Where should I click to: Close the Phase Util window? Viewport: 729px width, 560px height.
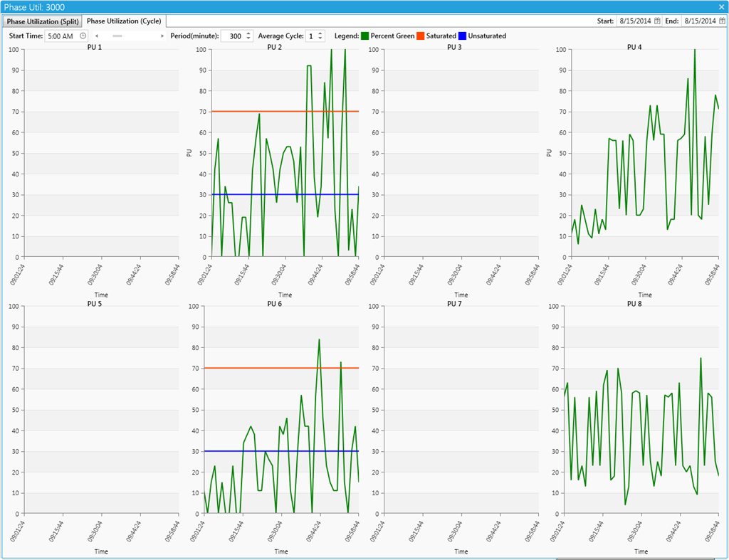click(721, 6)
